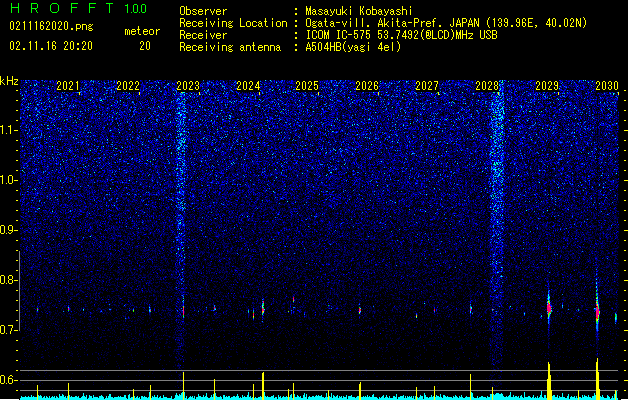Click the 0.8 kHz axis label

(9, 280)
